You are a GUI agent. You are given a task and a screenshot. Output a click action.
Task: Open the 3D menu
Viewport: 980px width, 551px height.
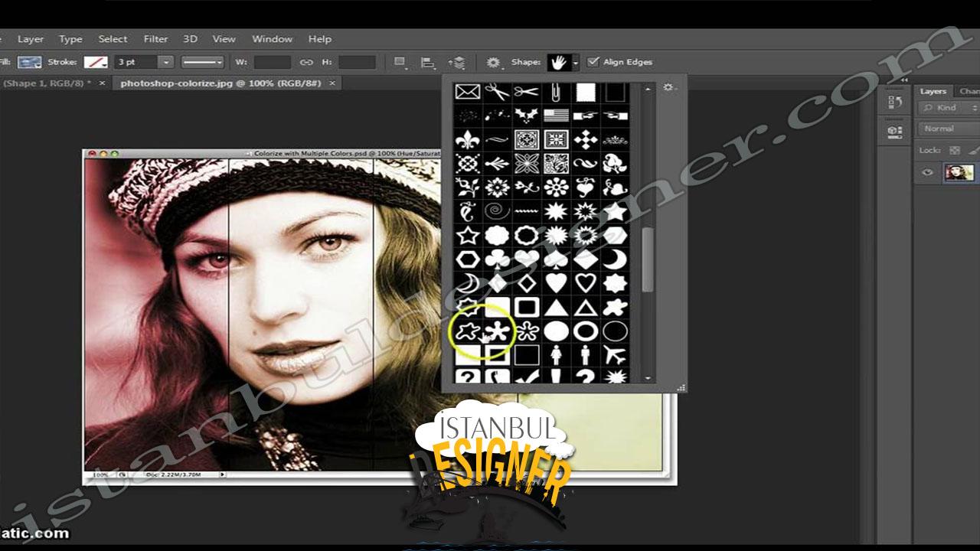coord(190,39)
